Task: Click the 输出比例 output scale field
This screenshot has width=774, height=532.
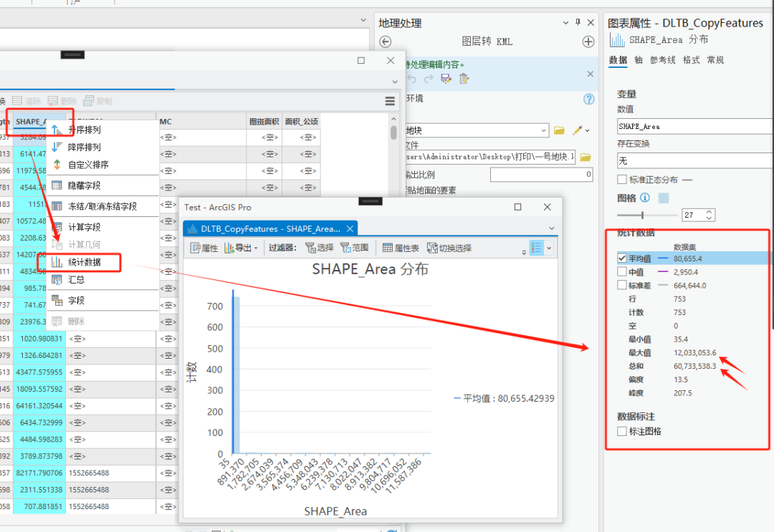Action: click(x=542, y=174)
